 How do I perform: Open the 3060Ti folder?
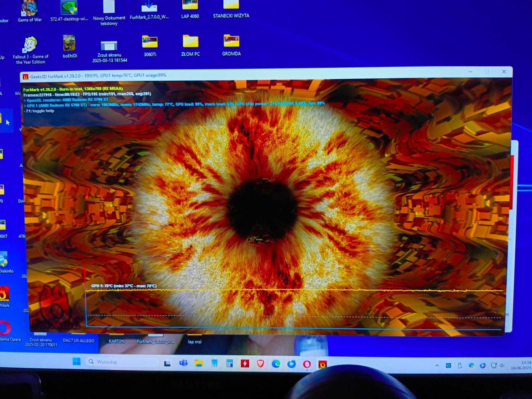150,46
